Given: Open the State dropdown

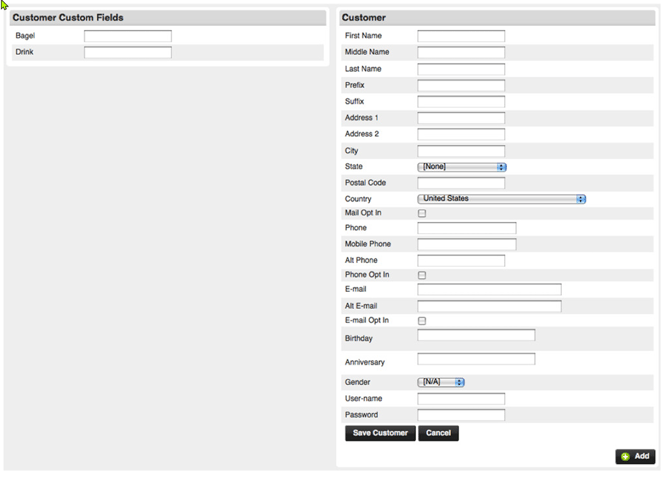Looking at the screenshot, I should coord(461,167).
